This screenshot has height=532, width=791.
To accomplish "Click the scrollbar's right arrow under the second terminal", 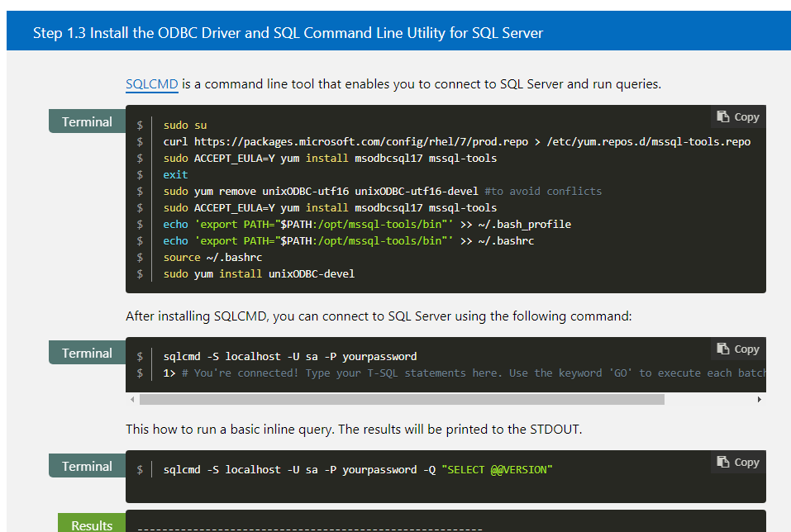I will pos(760,399).
